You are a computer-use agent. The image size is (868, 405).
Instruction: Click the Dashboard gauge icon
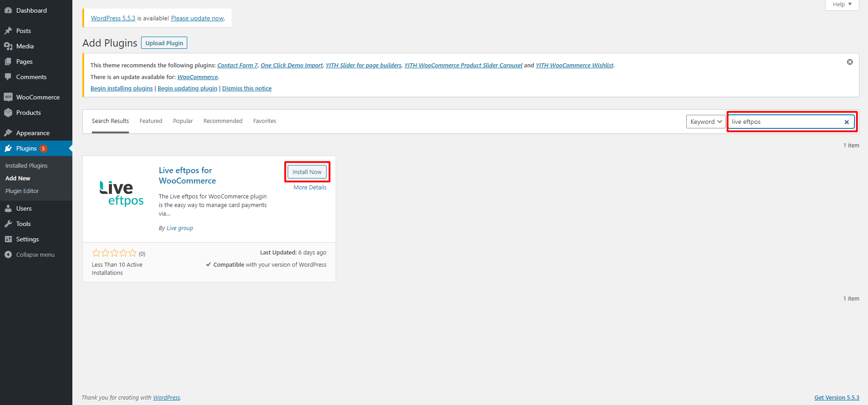pos(8,10)
